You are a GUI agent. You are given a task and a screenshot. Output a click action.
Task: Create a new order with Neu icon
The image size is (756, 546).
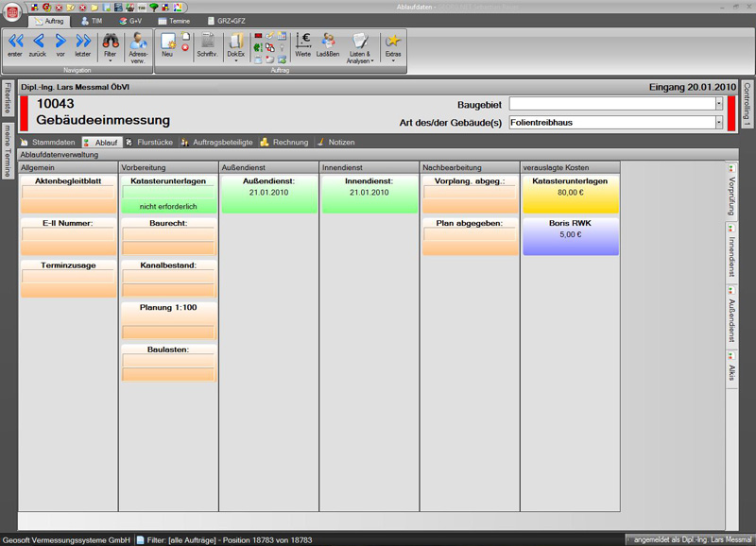click(x=167, y=43)
